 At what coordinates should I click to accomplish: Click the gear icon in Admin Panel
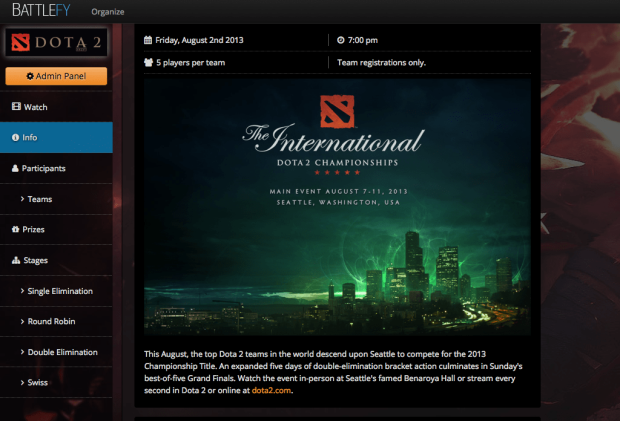[x=30, y=76]
